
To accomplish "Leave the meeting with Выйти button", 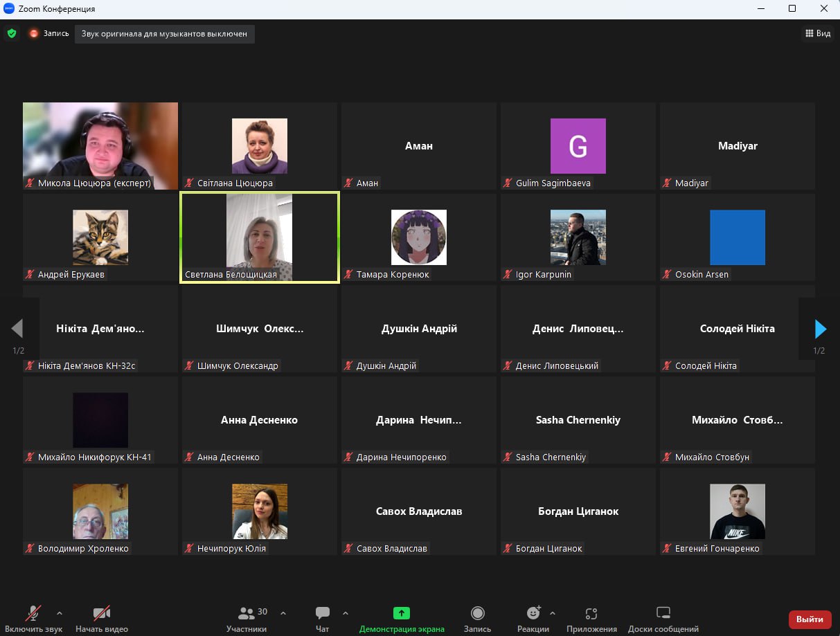I will [810, 619].
